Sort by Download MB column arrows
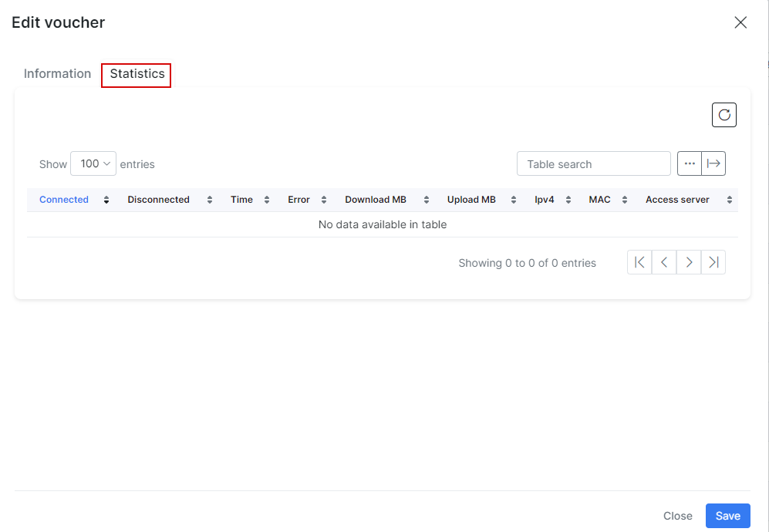The width and height of the screenshot is (769, 532). 427,200
